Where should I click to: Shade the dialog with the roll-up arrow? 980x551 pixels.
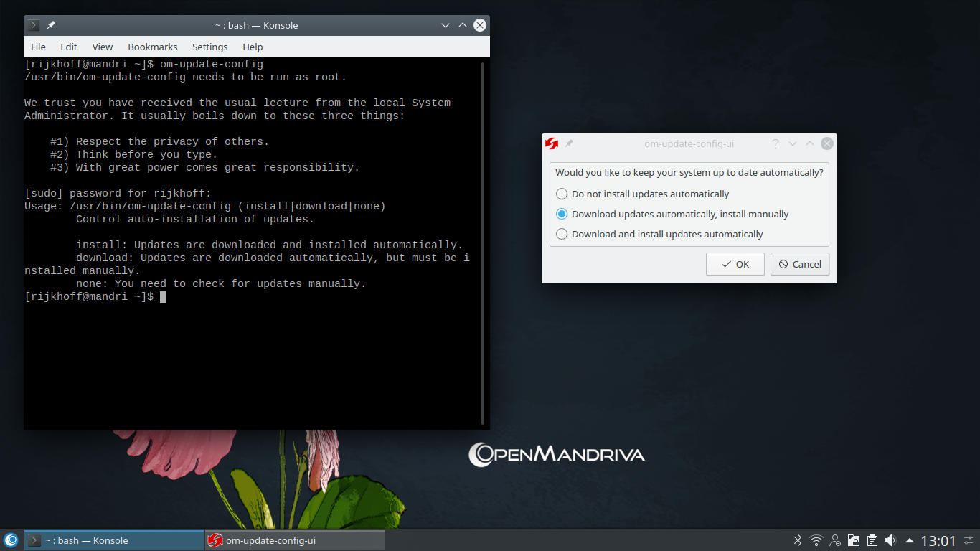click(x=809, y=143)
